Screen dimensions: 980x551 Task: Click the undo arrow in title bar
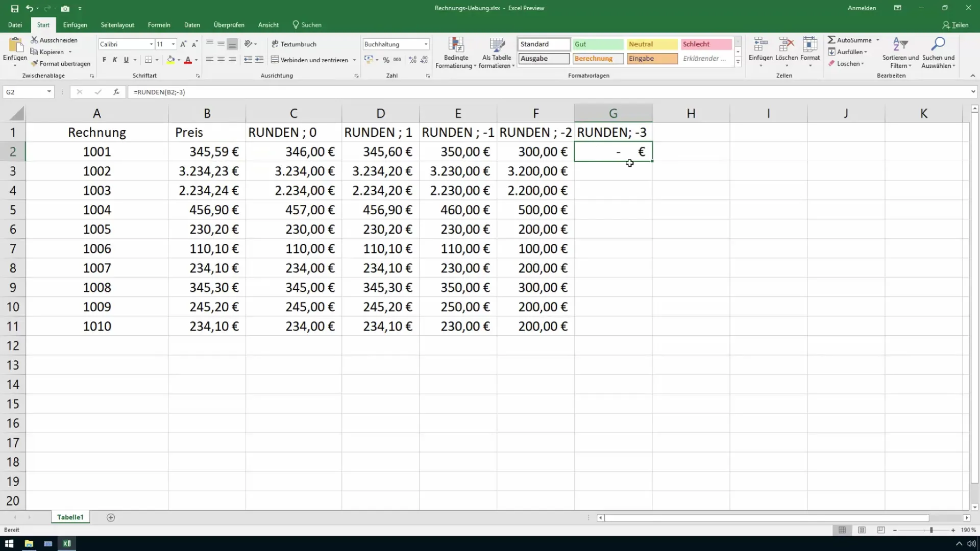[x=30, y=8]
